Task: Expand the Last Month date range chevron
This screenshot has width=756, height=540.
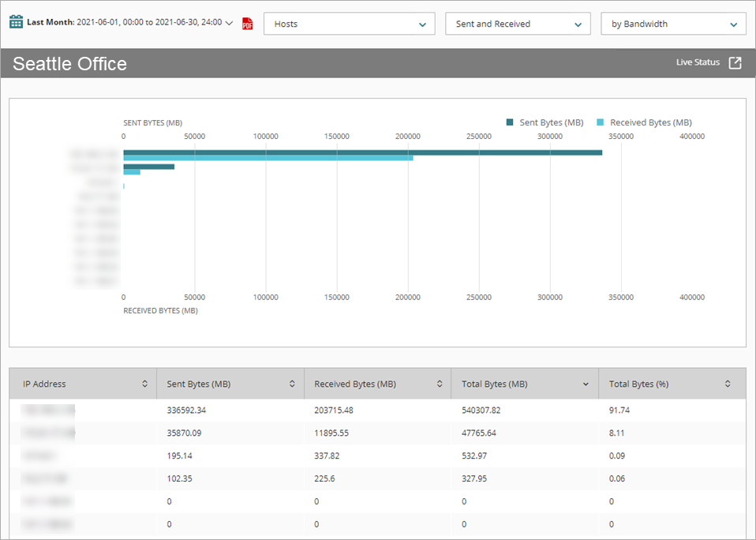Action: [x=228, y=22]
